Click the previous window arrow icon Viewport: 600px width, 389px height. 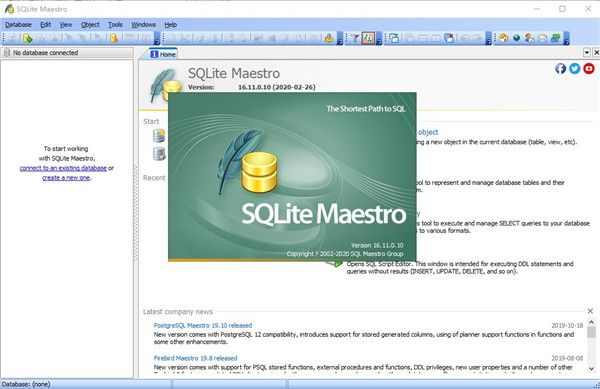click(x=465, y=38)
